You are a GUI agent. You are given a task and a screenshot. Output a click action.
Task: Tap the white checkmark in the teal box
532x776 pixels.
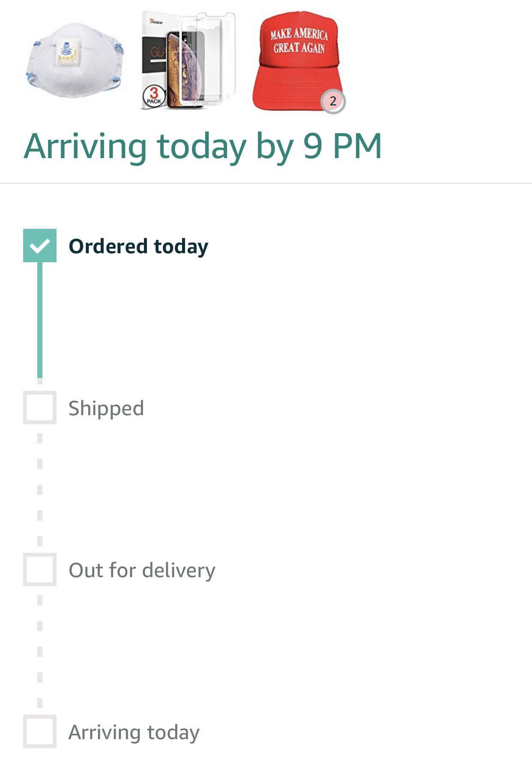tap(39, 246)
